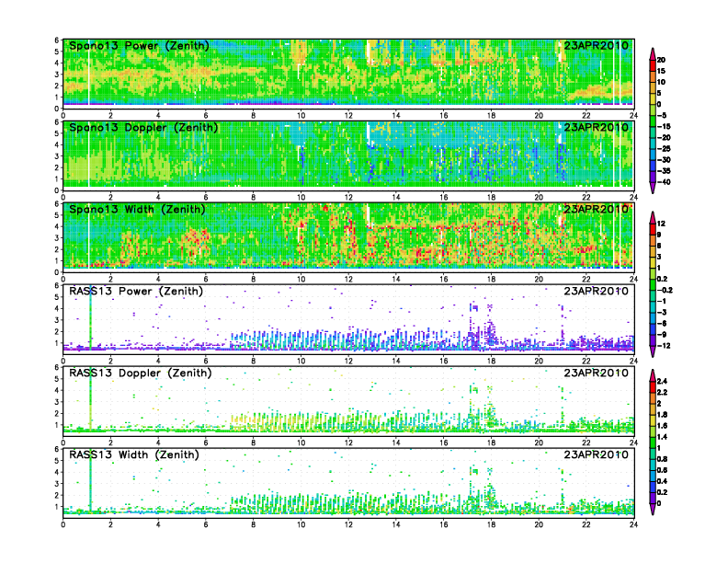The width and height of the screenshot is (728, 563).
Task: Click the Spano13 Doppler time-height plot
Action: (348, 156)
